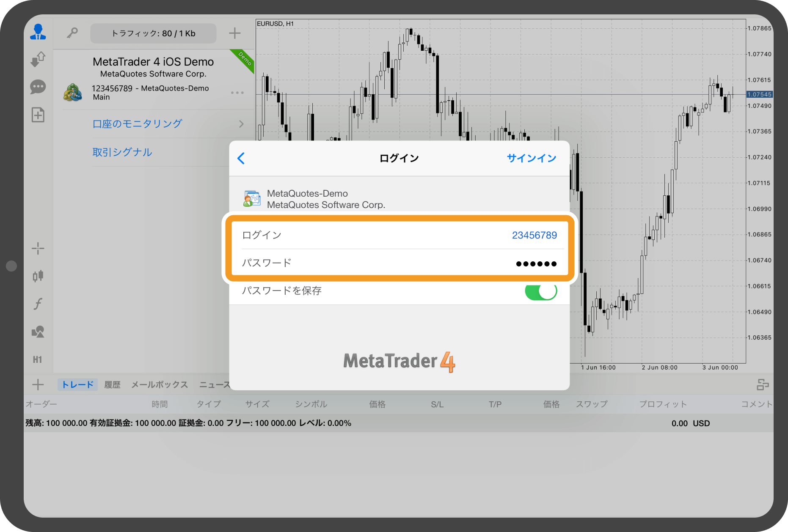This screenshot has width=788, height=532.
Task: Click the new order document icon
Action: click(x=38, y=115)
